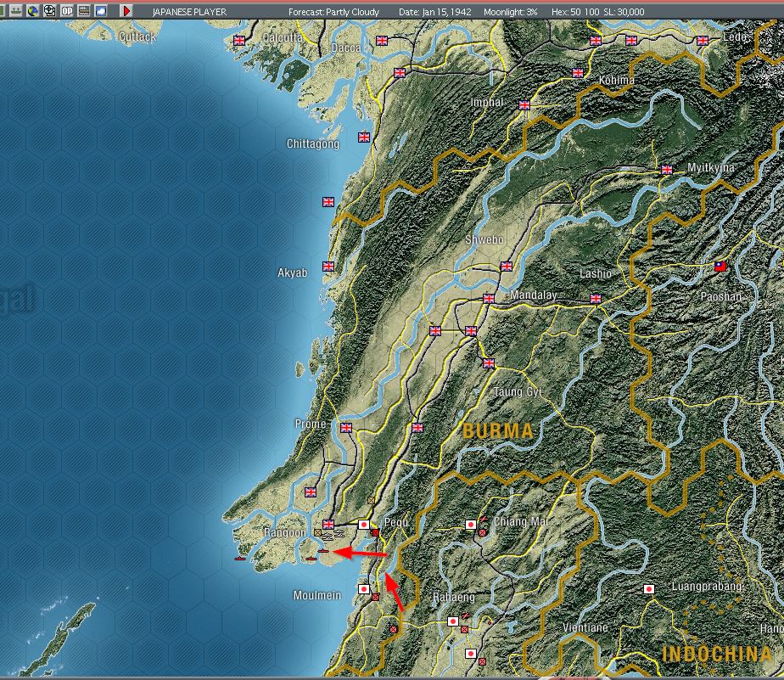Click the aircraft icon above Rahaeng unit
The image size is (784, 680).
[466, 616]
